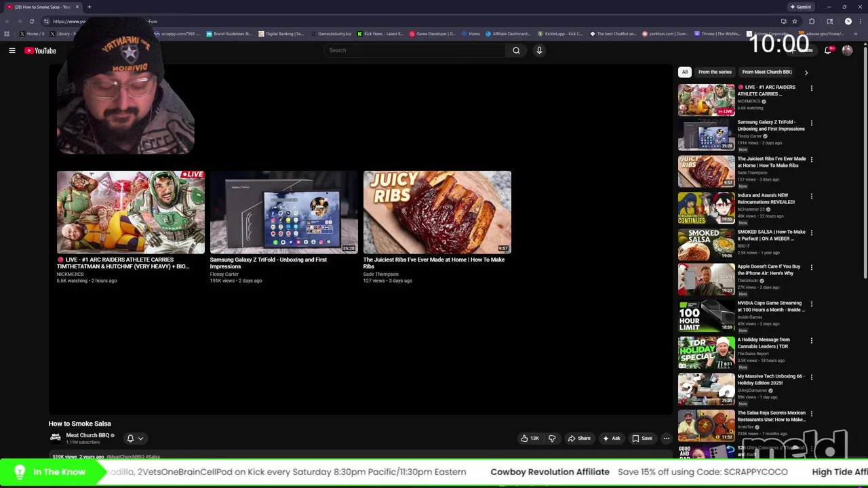Open Apple Doesn't Care If You Buy title
Screen dimensions: 868x488
[x=769, y=270]
